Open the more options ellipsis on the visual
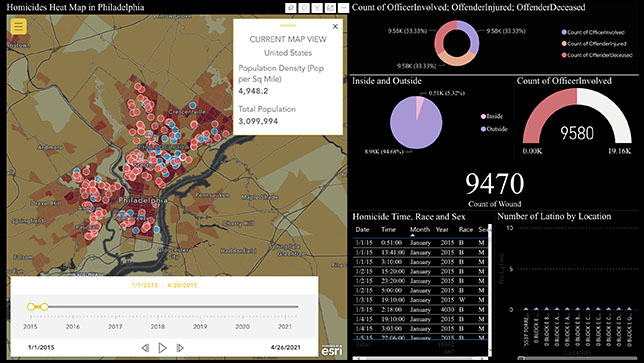 344,7
